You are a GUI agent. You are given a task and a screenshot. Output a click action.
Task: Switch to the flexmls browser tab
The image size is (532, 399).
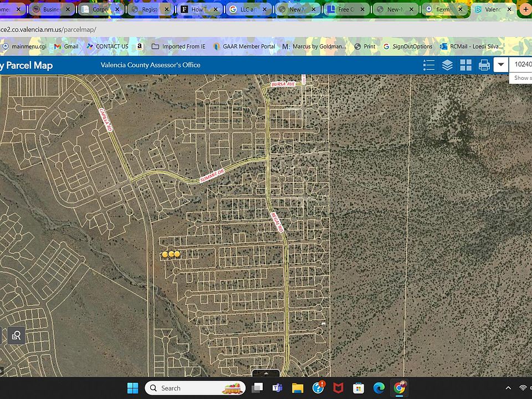click(442, 9)
